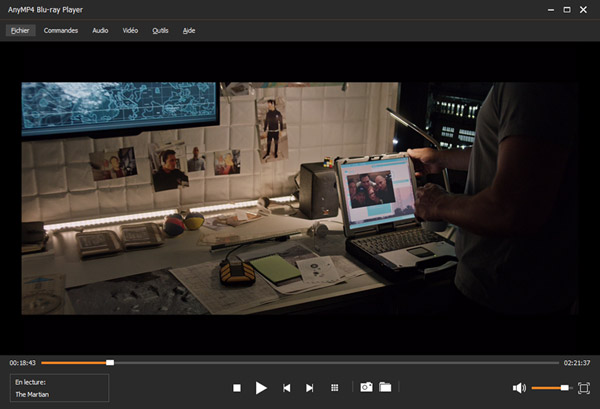This screenshot has width=600, height=409.
Task: Toggle fullscreen mode
Action: (x=584, y=387)
